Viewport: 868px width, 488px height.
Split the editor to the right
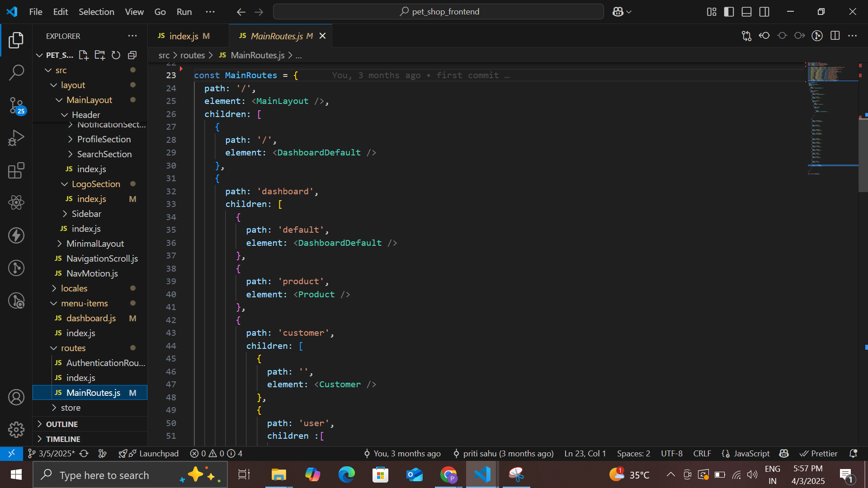click(835, 36)
